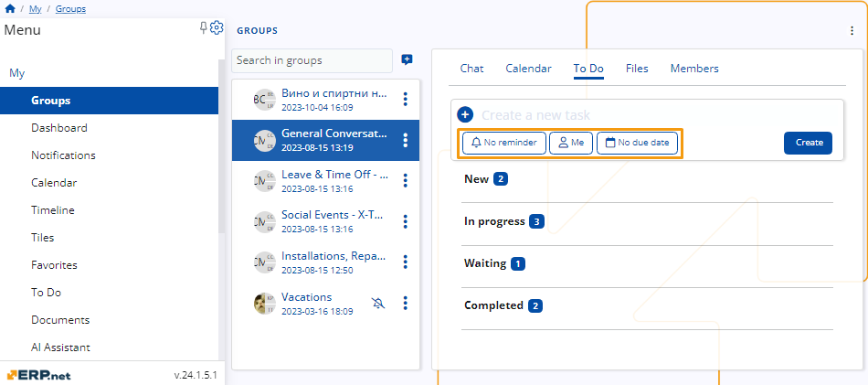Image resolution: width=868 pixels, height=385 pixels.
Task: Click the Groups breadcrumb link
Action: [70, 9]
